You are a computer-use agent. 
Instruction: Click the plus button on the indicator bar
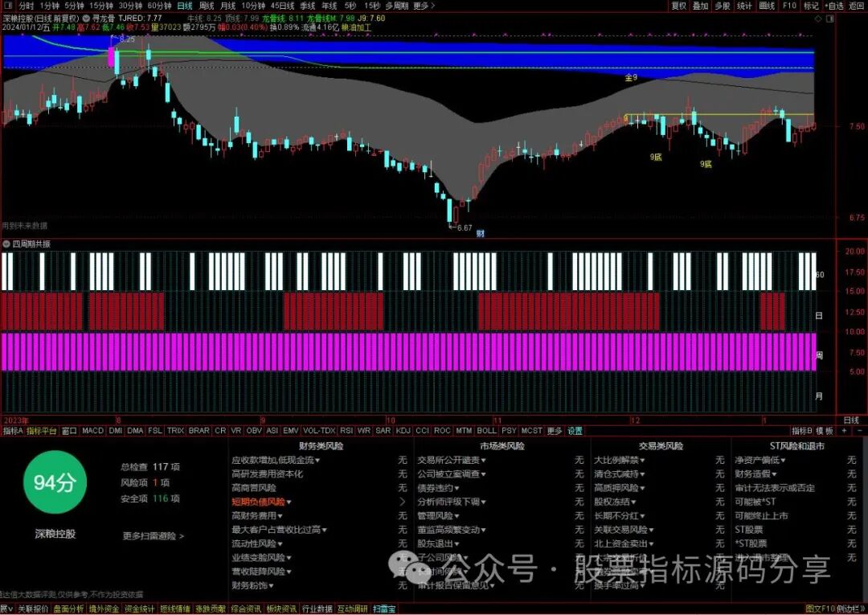(844, 431)
